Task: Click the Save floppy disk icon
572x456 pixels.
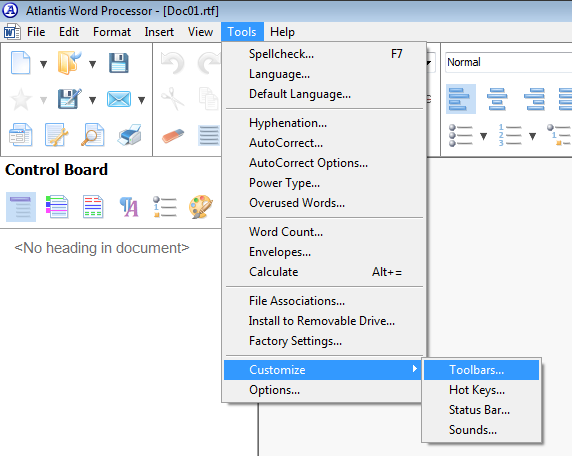Action: 119,63
